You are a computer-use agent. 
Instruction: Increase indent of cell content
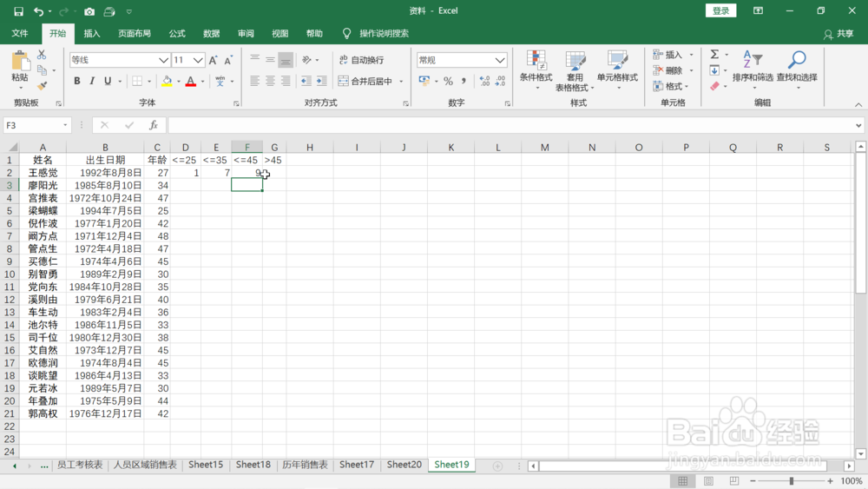pyautogui.click(x=322, y=82)
